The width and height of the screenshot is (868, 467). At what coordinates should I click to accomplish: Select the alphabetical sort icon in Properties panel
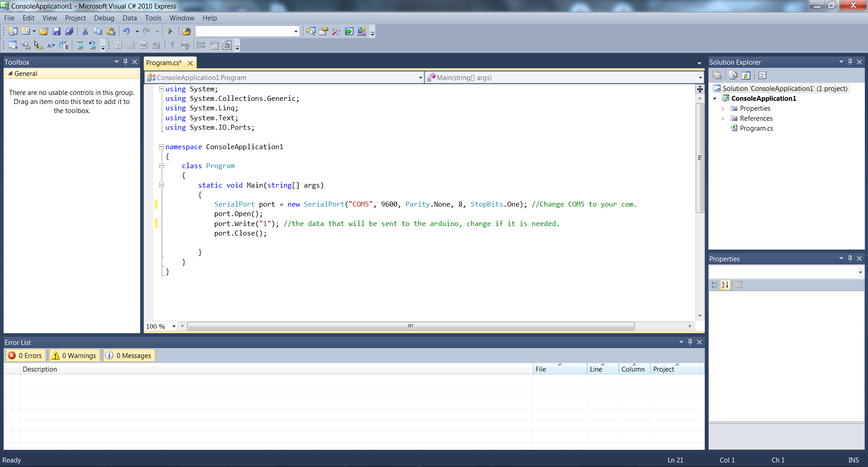[725, 285]
